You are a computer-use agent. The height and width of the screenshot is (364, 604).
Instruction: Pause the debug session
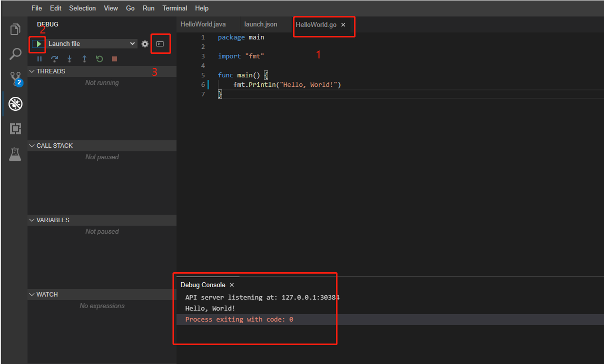point(39,59)
